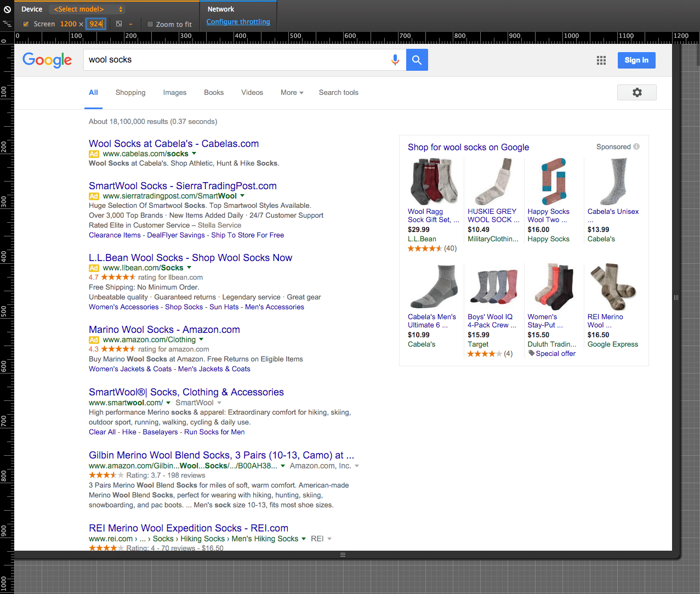
Task: Open Marino Wool Socks Amazon result
Action: pos(164,330)
